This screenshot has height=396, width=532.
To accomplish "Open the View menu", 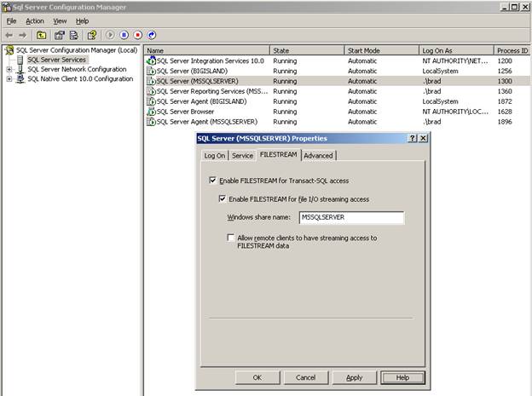I will pos(60,21).
